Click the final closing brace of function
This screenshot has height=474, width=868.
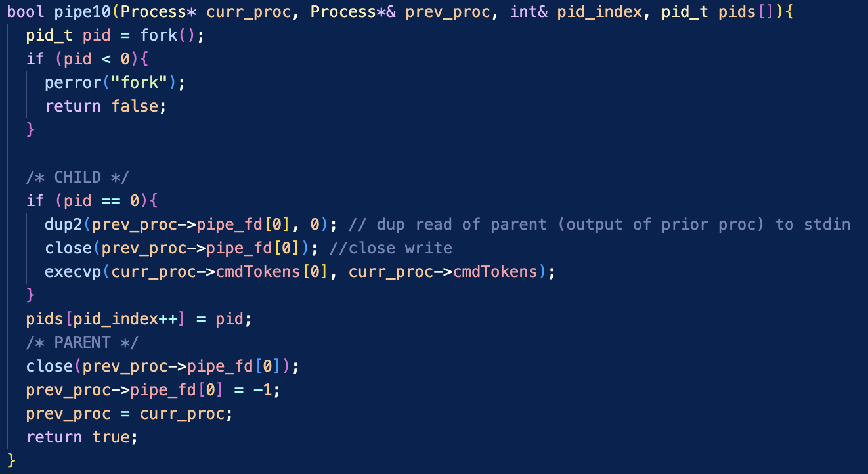coord(11,461)
